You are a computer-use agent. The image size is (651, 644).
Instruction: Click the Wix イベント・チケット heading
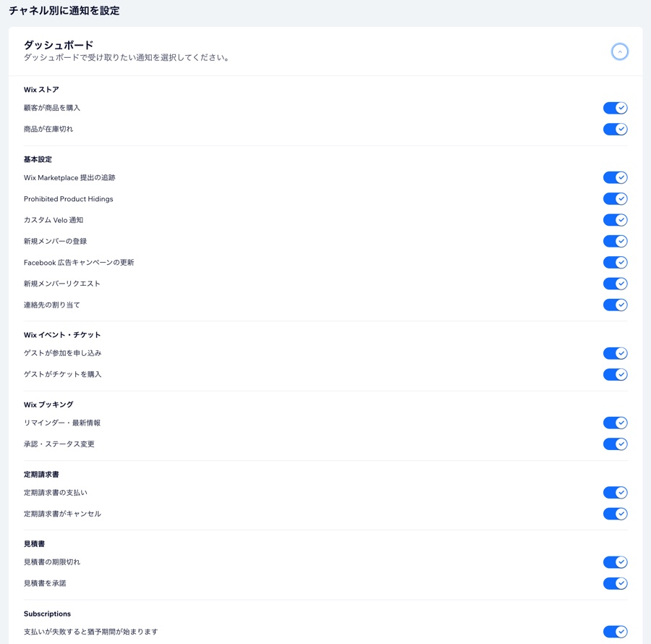[x=62, y=335]
